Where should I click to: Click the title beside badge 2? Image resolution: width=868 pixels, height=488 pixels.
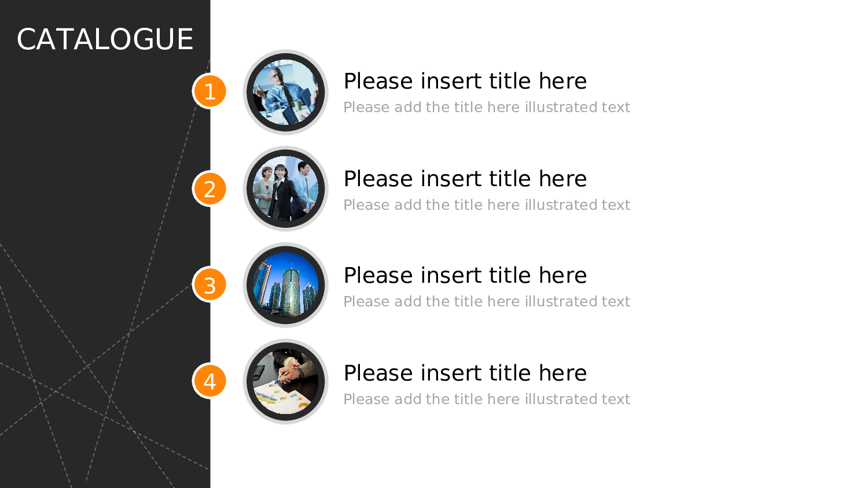coord(465,179)
